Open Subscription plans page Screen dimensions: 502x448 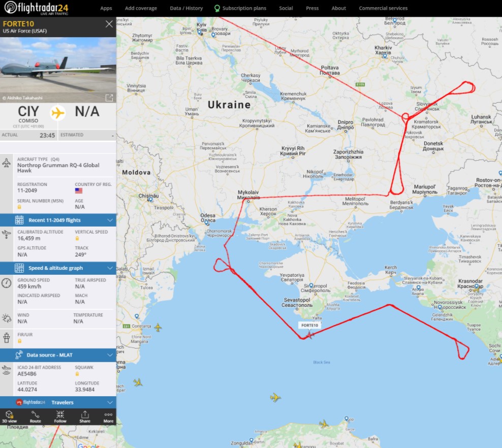click(x=240, y=8)
